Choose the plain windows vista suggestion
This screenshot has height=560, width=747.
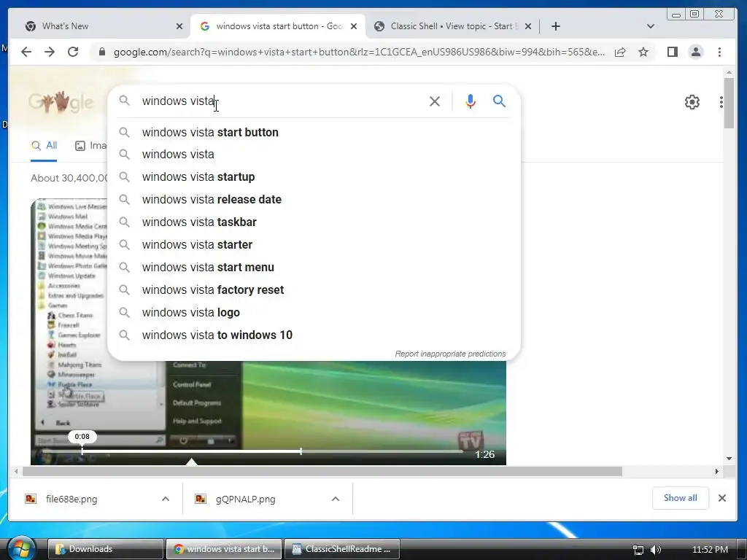[x=314, y=155]
